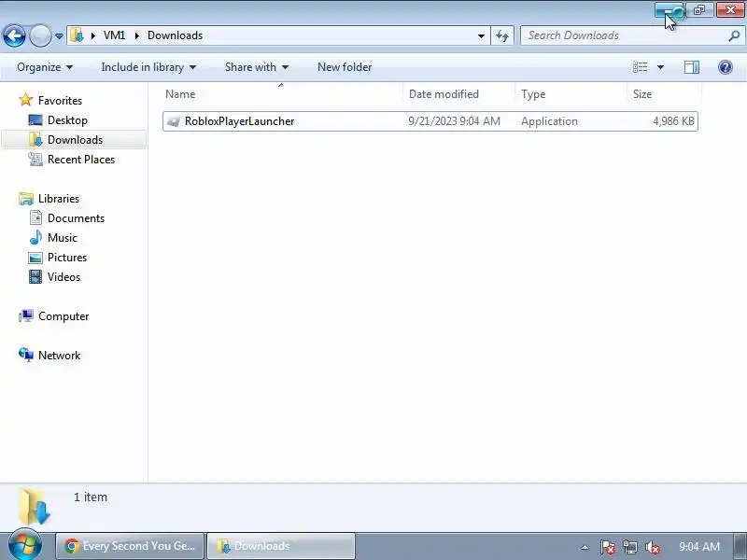
Task: Open Recent Places in navigation pane
Action: (81, 159)
